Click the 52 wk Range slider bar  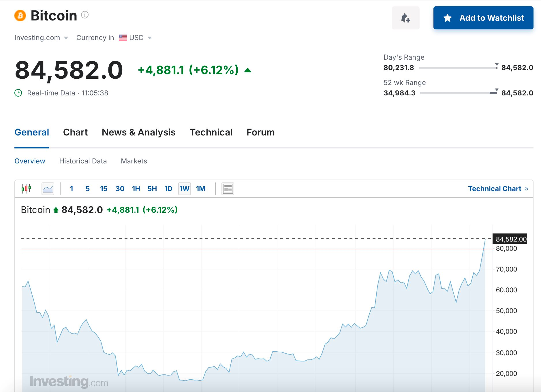[458, 93]
